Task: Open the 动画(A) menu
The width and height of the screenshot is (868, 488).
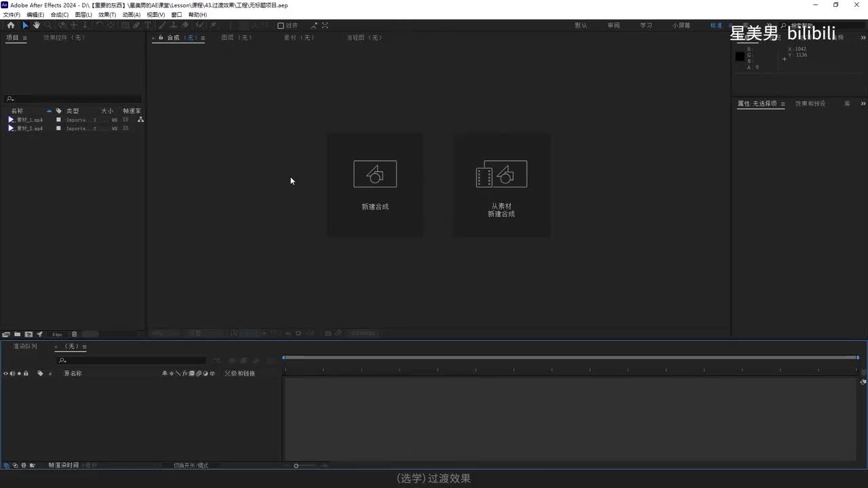Action: 132,14
